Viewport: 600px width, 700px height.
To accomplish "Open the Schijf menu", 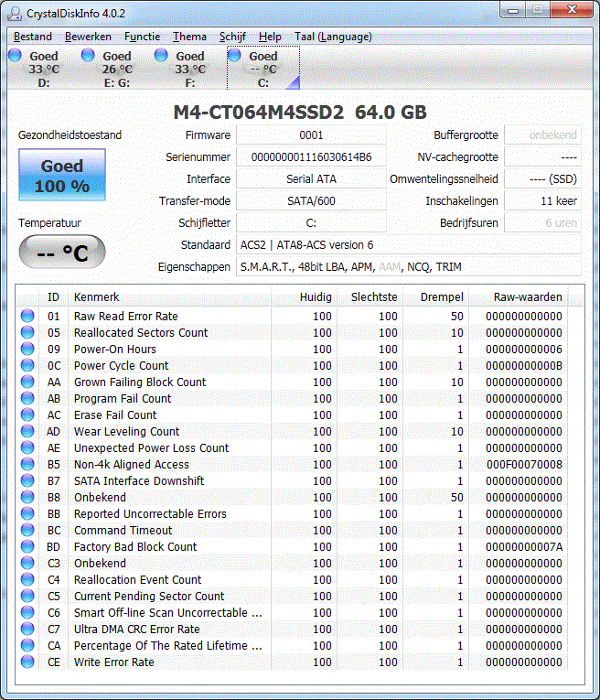I will tap(232, 37).
